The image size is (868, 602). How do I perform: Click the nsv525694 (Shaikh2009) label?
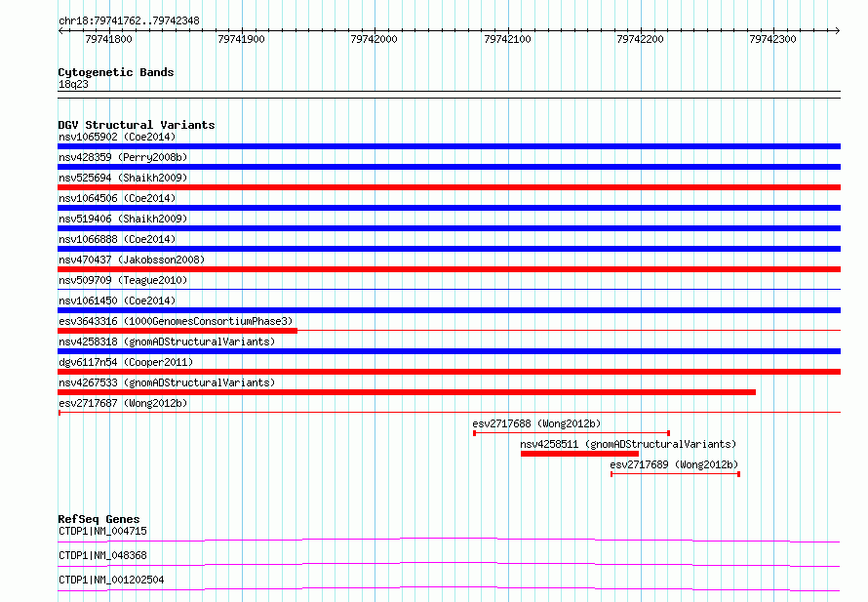click(123, 178)
